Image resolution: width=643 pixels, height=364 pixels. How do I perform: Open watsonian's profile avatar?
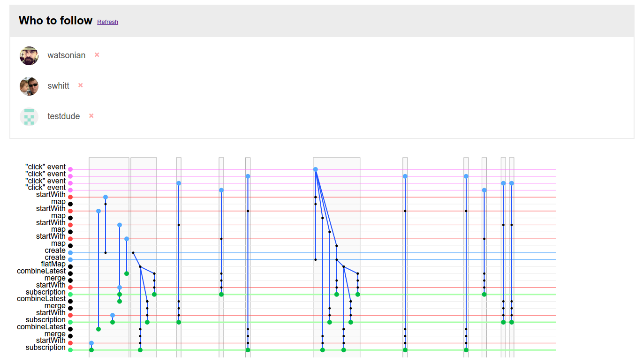(29, 56)
